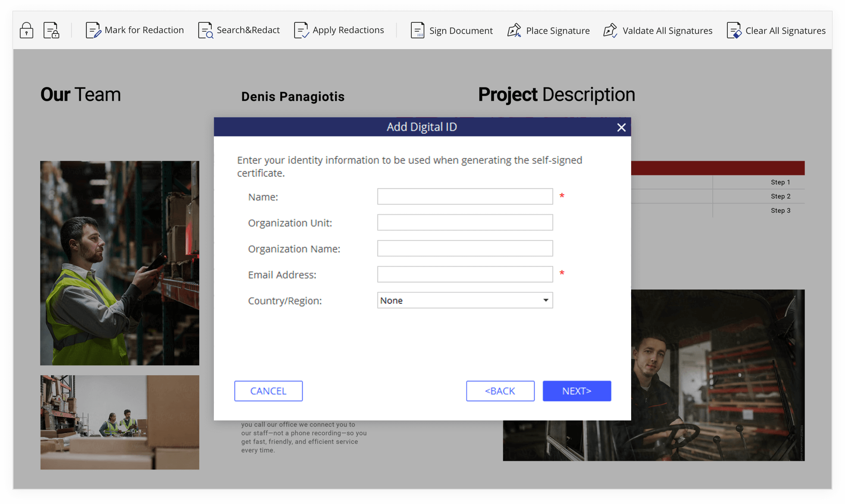Click the Our Team heading

pyautogui.click(x=81, y=94)
